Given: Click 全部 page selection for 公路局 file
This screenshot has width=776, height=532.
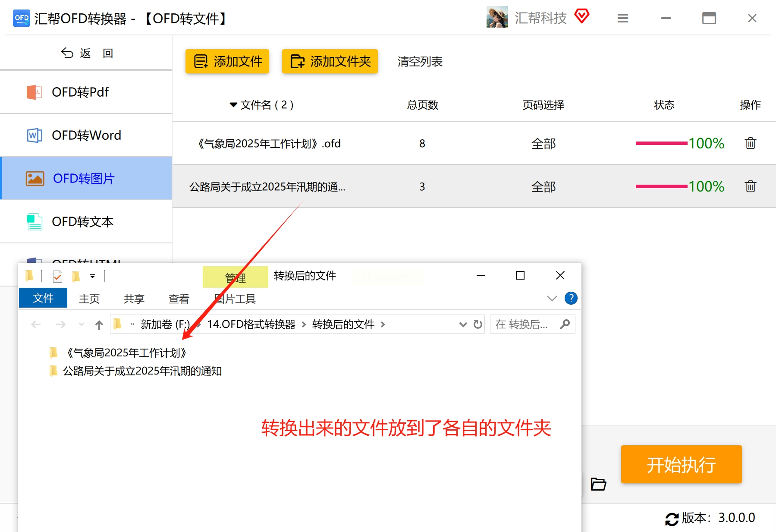Looking at the screenshot, I should pos(544,187).
